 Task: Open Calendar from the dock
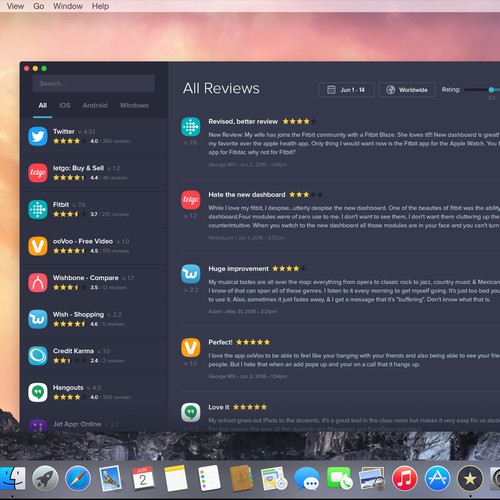143,478
